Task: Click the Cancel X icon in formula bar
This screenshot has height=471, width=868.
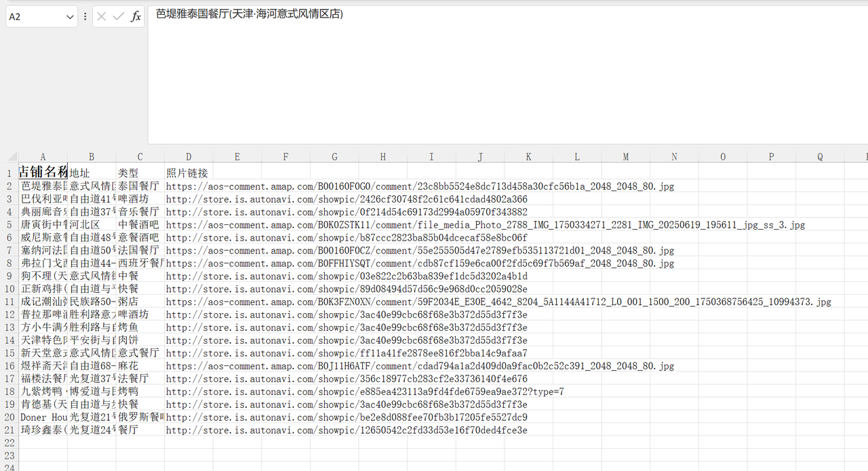Action: click(102, 16)
